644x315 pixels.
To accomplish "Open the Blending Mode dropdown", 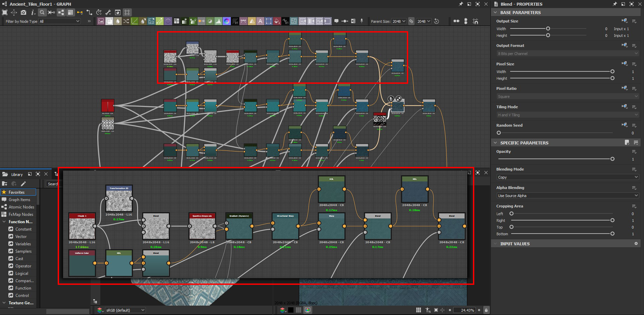I will tap(568, 177).
